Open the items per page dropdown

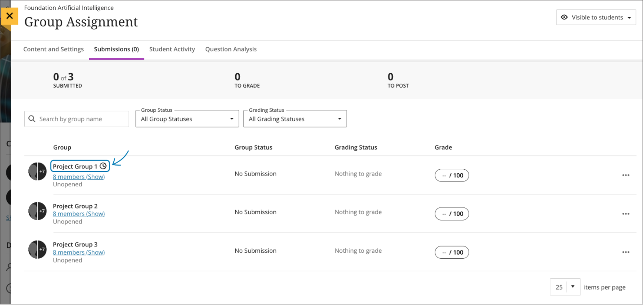pyautogui.click(x=565, y=287)
